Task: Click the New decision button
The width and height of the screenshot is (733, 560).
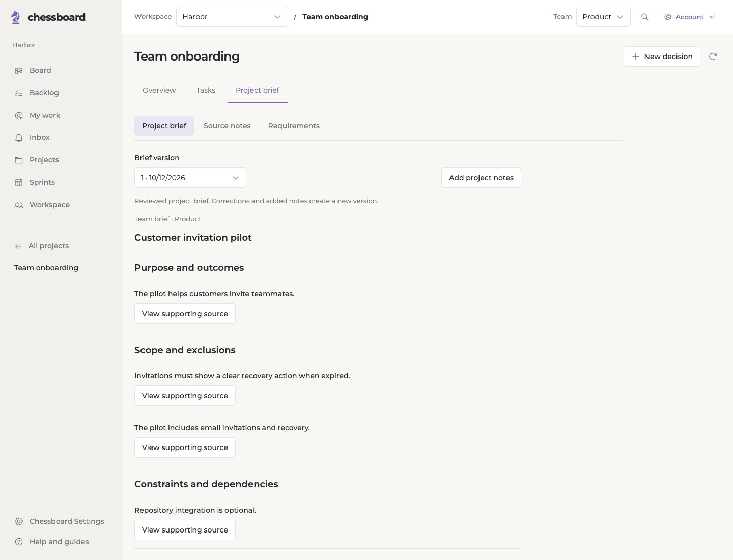Action: (x=662, y=57)
